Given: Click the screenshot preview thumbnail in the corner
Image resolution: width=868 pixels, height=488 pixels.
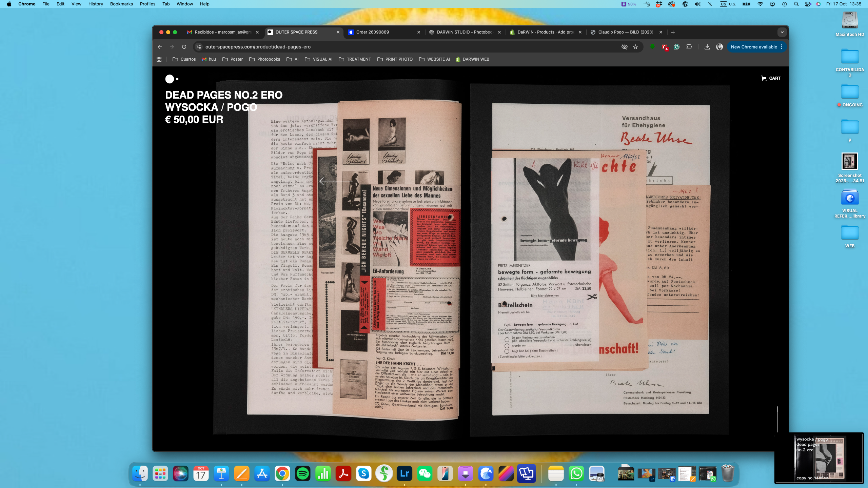Looking at the screenshot, I should click(x=819, y=458).
